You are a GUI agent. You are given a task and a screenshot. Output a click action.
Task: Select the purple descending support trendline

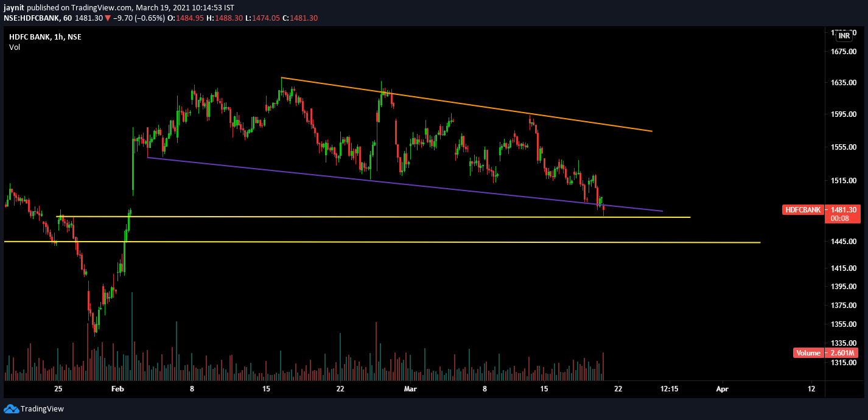click(x=405, y=184)
